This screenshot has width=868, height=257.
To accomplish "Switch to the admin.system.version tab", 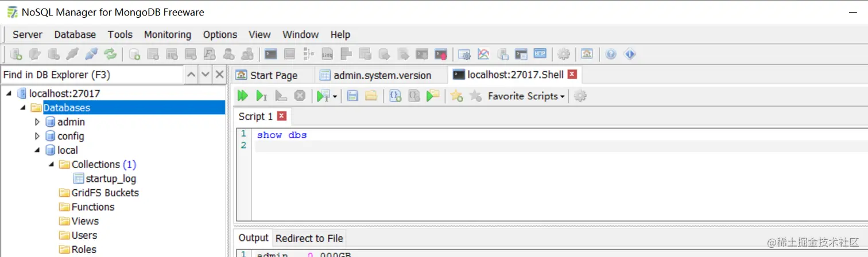I will click(x=381, y=75).
